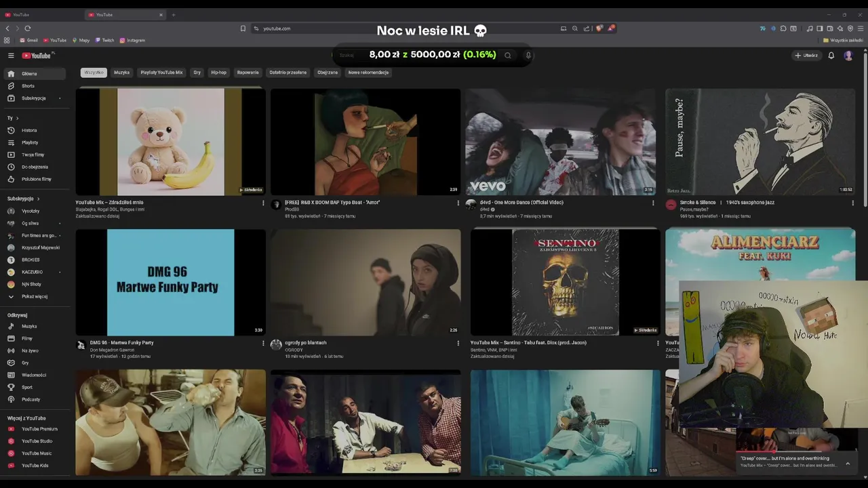Image resolution: width=868 pixels, height=488 pixels.
Task: Open Twitch bookmark
Action: (x=104, y=41)
